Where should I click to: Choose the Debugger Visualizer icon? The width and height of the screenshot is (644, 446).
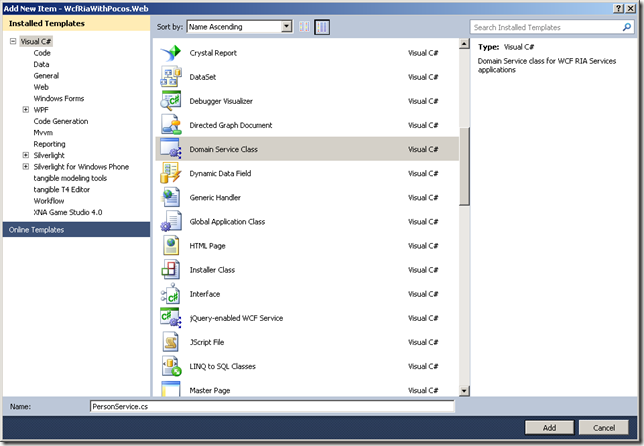pos(171,101)
